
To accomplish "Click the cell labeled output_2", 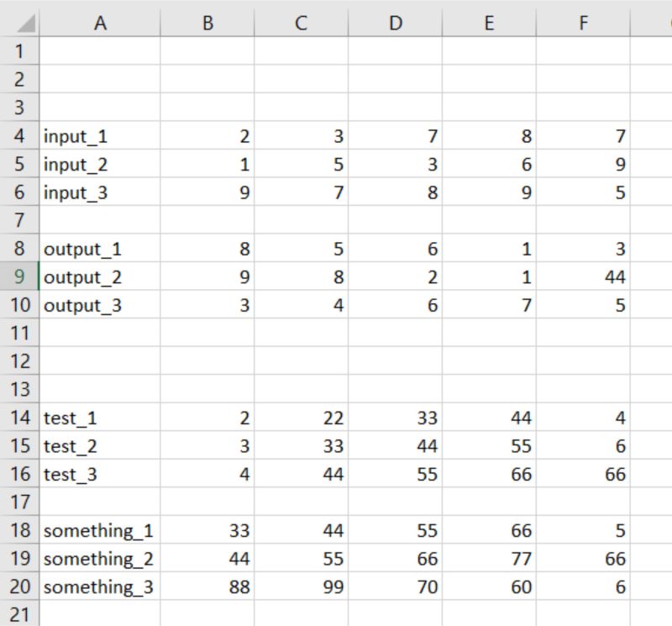I will (101, 277).
